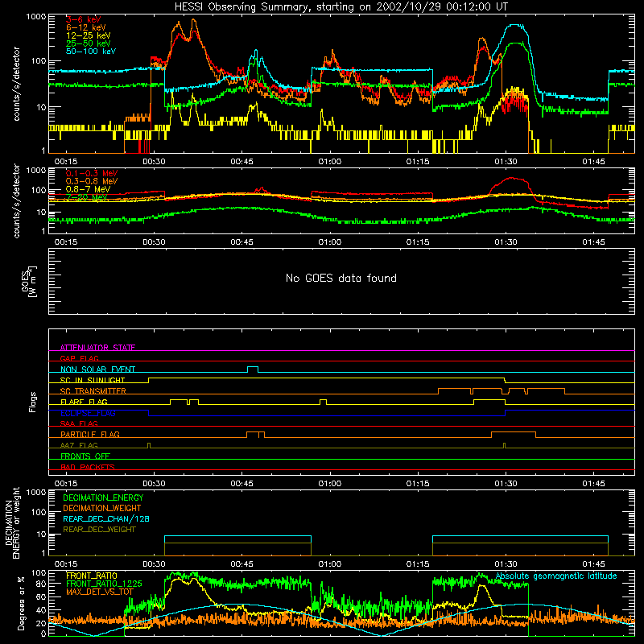
Task: Click the NON_SOLAR_EVENT flag label
Action: (97, 369)
